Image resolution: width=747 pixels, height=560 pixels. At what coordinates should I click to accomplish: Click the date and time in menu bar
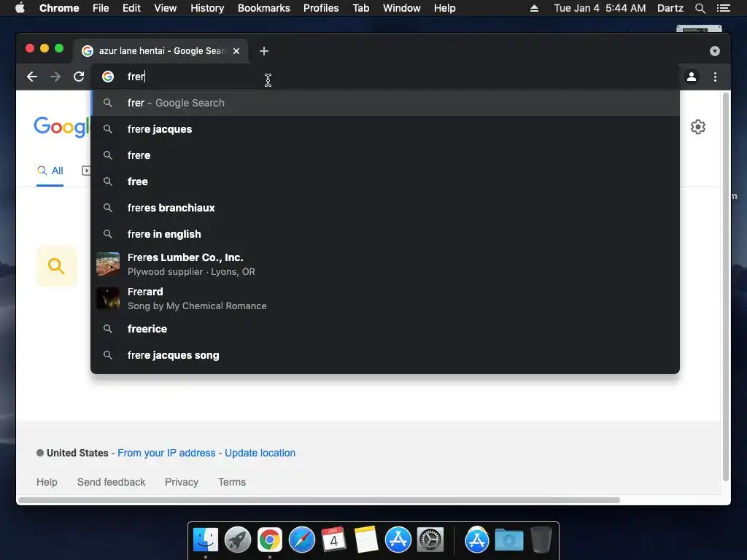[x=600, y=8]
